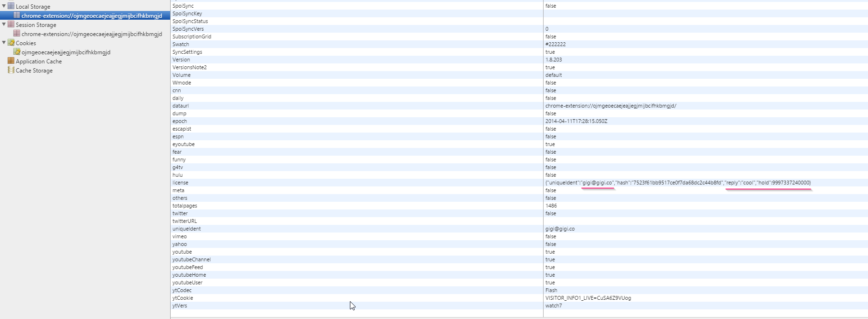Select the youtubeChannel key
Viewport: 868px width, 319px height.
[191, 259]
